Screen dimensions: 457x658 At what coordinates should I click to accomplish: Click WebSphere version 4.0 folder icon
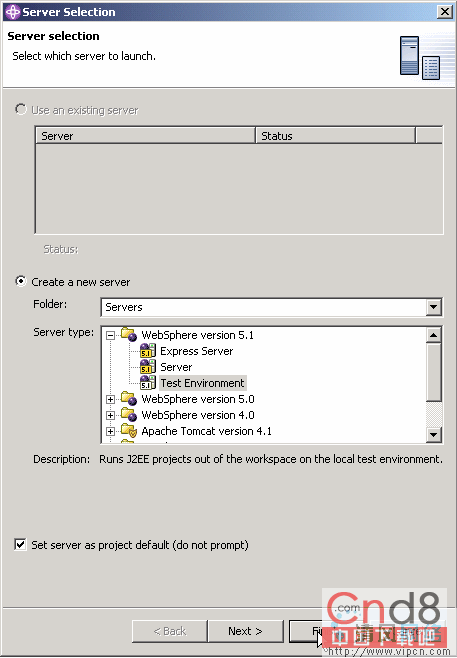[x=129, y=415]
